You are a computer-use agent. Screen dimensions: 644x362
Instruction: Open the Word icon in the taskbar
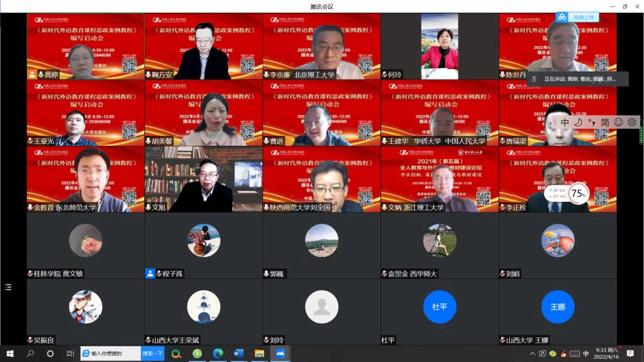pyautogui.click(x=238, y=354)
